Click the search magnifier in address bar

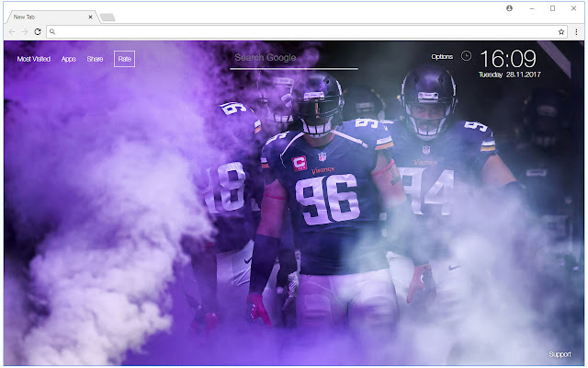[x=52, y=32]
